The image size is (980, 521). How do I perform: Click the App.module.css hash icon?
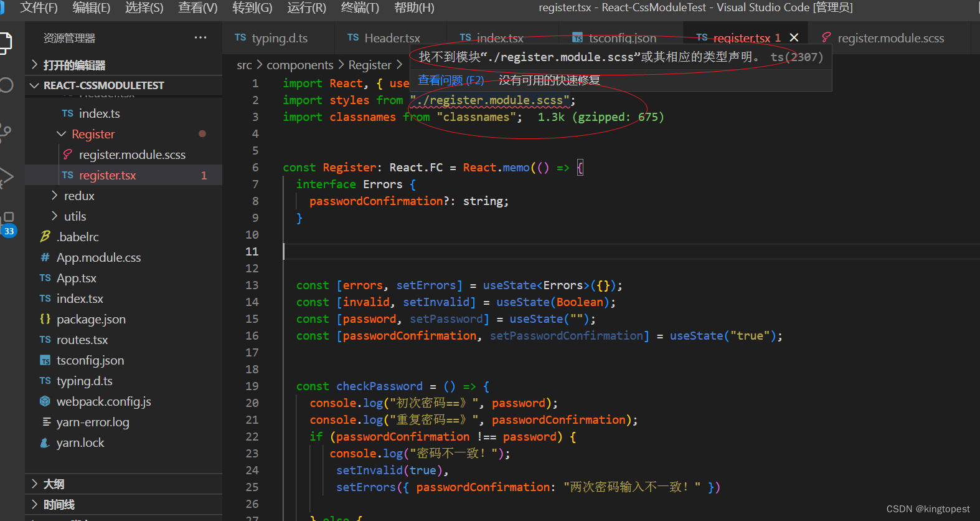(45, 257)
